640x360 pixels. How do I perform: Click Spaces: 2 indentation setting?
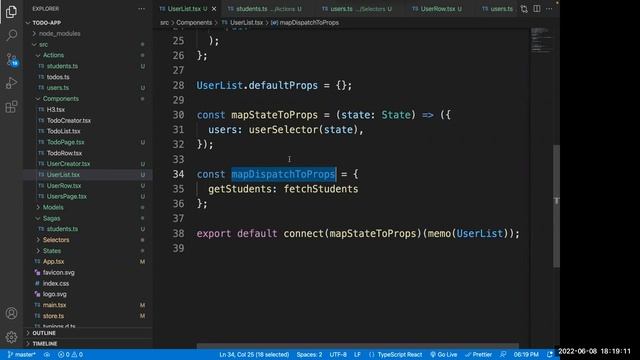pyautogui.click(x=309, y=354)
